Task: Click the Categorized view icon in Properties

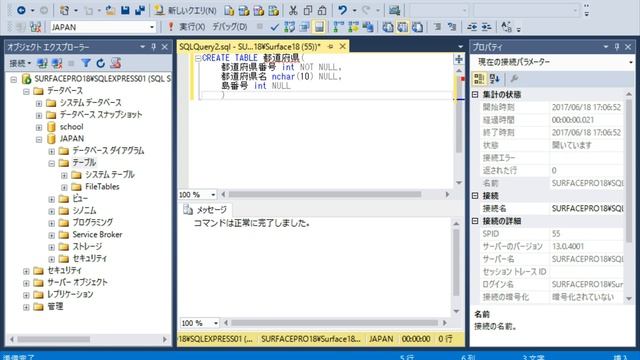Action: click(479, 78)
